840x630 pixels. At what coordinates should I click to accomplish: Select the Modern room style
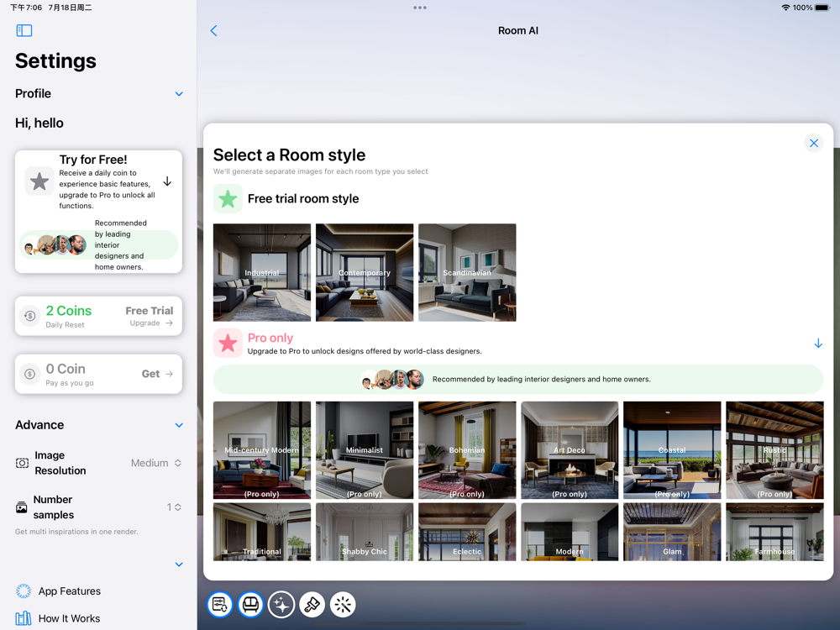[570, 532]
